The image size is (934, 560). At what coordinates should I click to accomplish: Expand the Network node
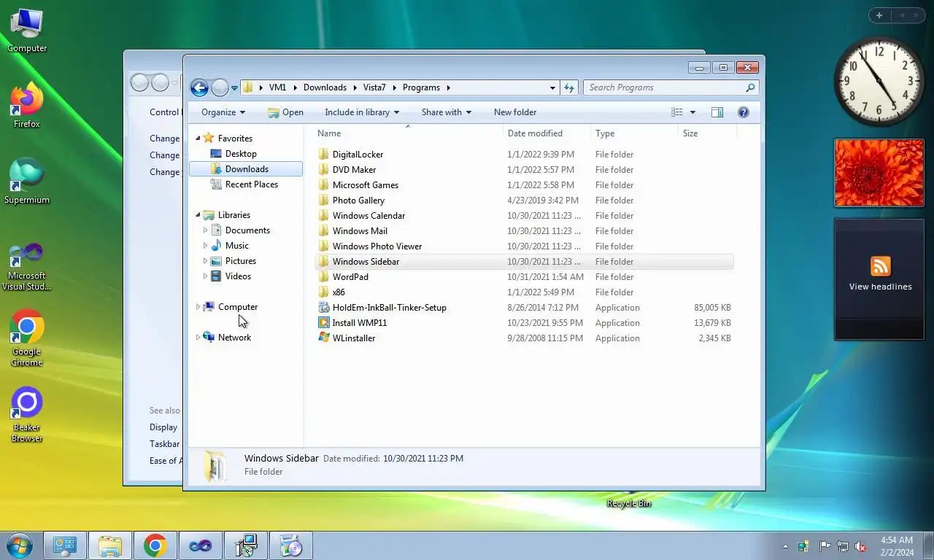[x=198, y=338]
